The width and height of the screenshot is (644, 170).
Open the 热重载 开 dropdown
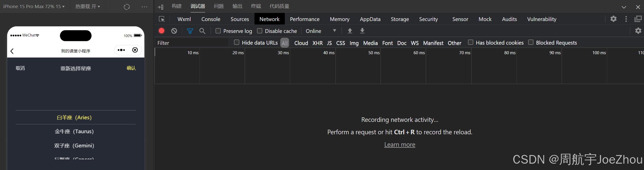(88, 7)
